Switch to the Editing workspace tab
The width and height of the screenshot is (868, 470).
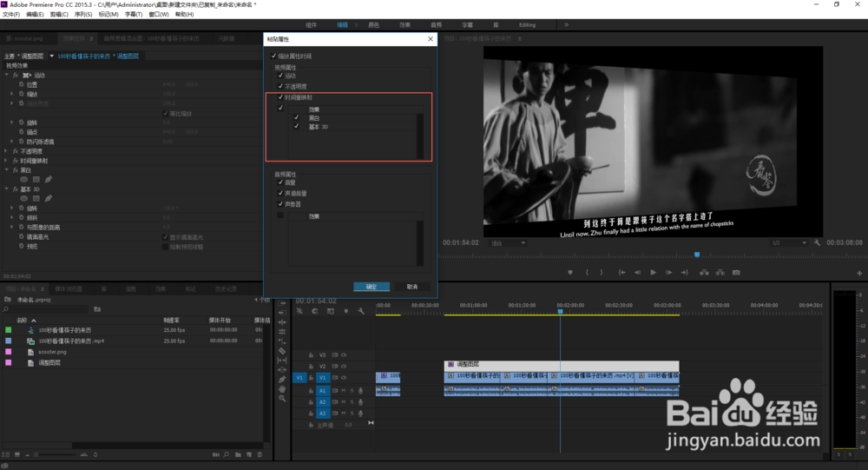tap(527, 25)
